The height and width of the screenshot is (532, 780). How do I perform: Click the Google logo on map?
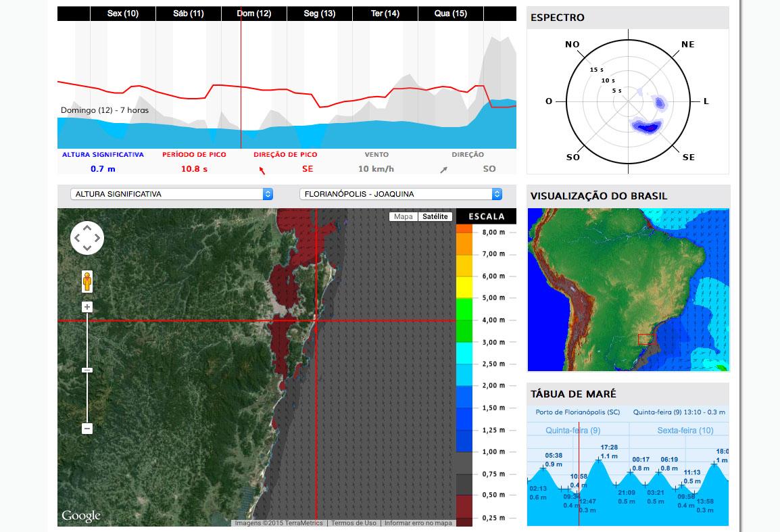(80, 516)
